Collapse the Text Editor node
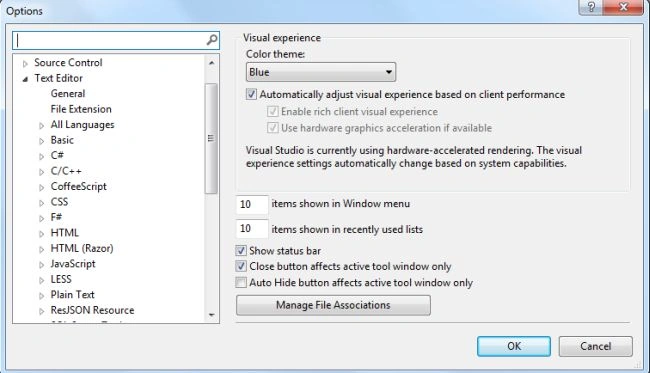The image size is (650, 373). pos(25,79)
